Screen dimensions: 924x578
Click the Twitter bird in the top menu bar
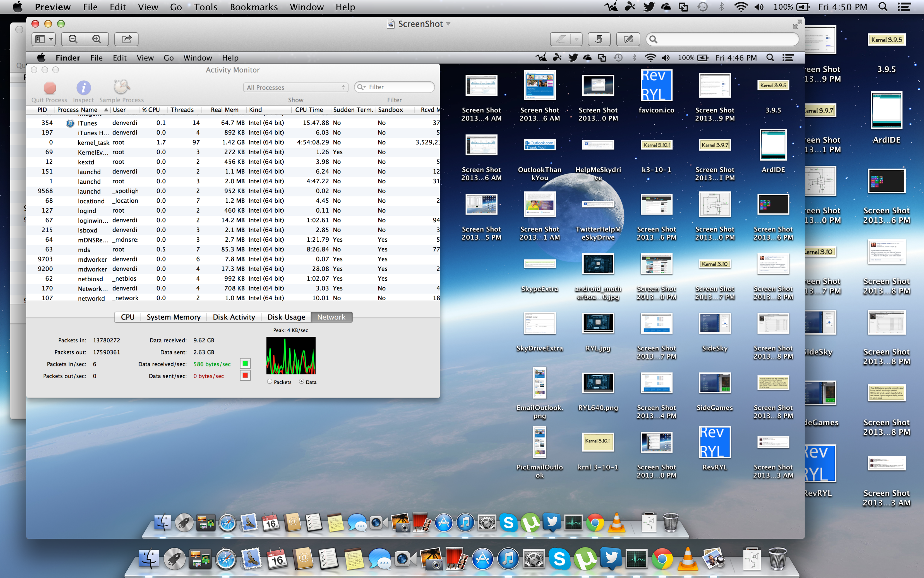[x=649, y=7]
